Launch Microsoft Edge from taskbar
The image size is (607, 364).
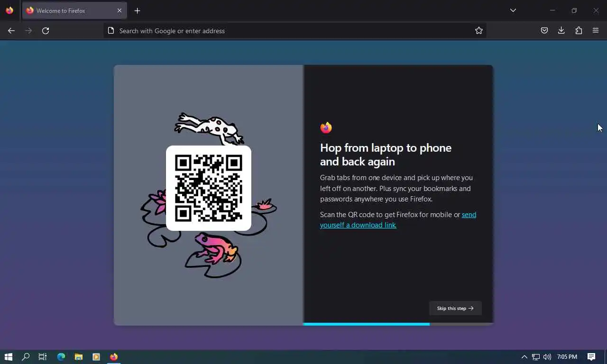point(61,357)
